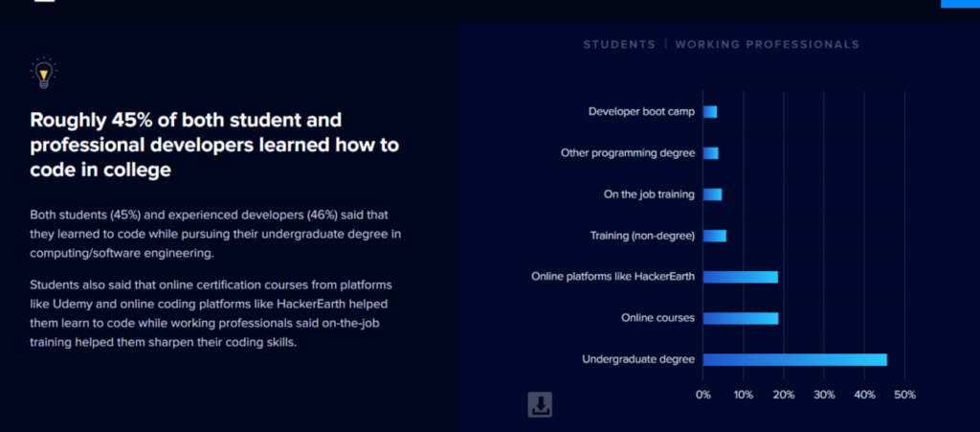
Task: Click the paragraph starting 'Both students (45%)'
Action: coord(215,234)
